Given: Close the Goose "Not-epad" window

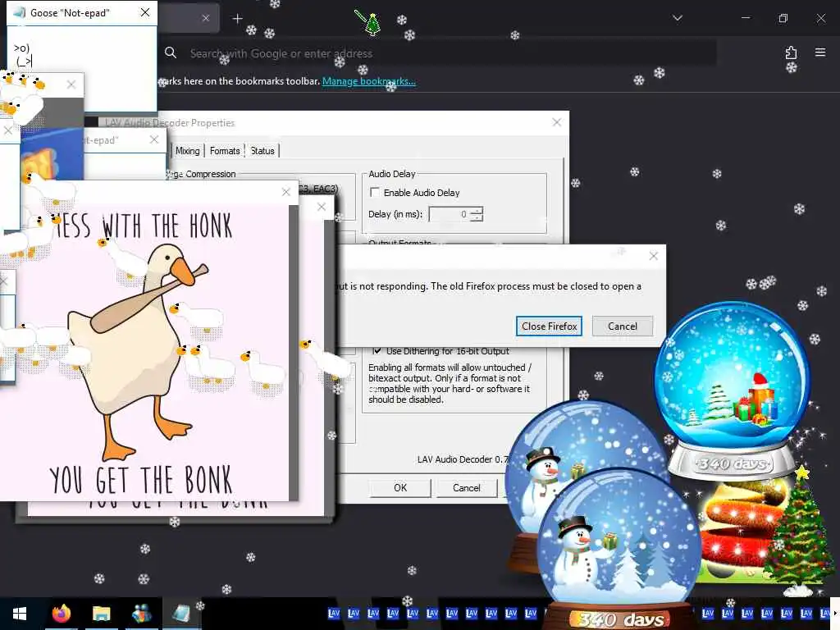Looking at the screenshot, I should click(144, 12).
